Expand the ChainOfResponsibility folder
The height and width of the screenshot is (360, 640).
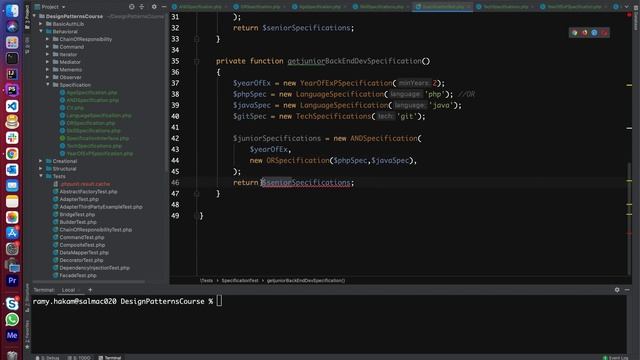[x=48, y=39]
